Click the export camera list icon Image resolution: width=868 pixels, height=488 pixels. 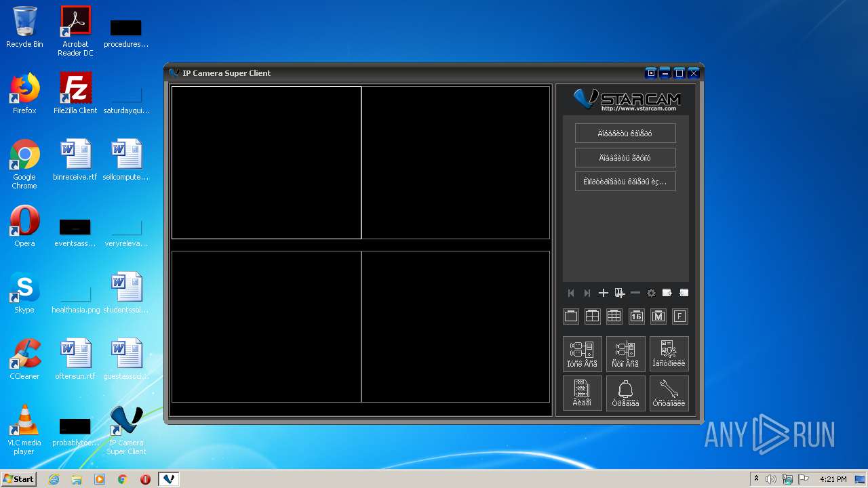pos(667,293)
